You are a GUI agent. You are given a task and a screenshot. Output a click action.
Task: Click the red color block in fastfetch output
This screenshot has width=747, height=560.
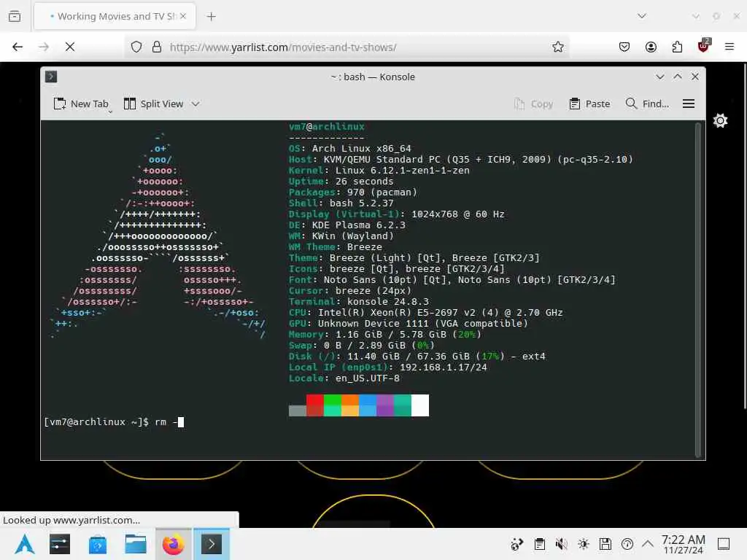(x=315, y=405)
